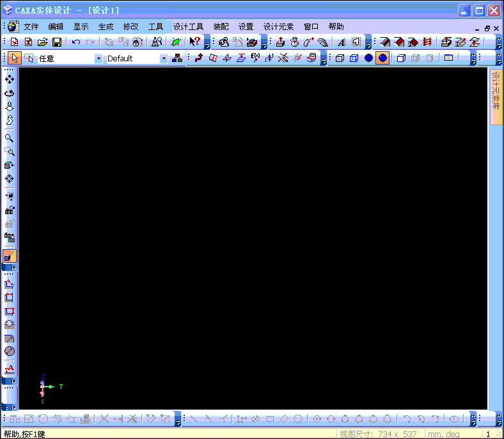Open the 生成 menu
This screenshot has width=504, height=439.
click(x=106, y=27)
